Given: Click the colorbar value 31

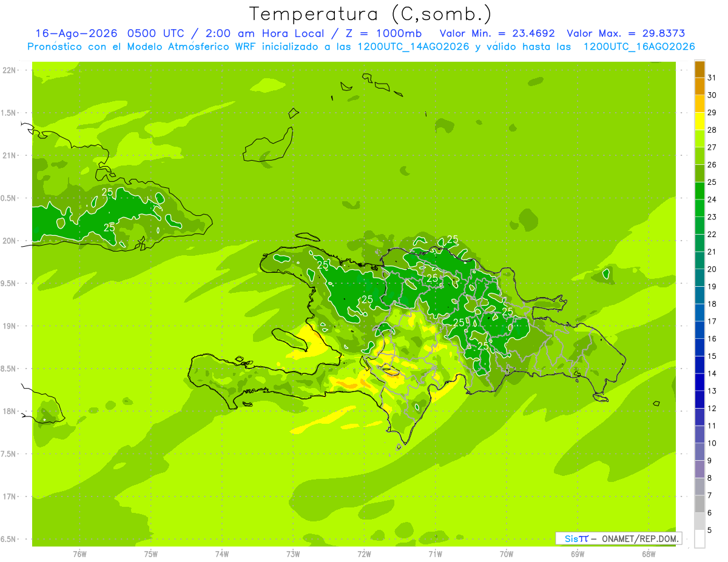Looking at the screenshot, I should (712, 78).
